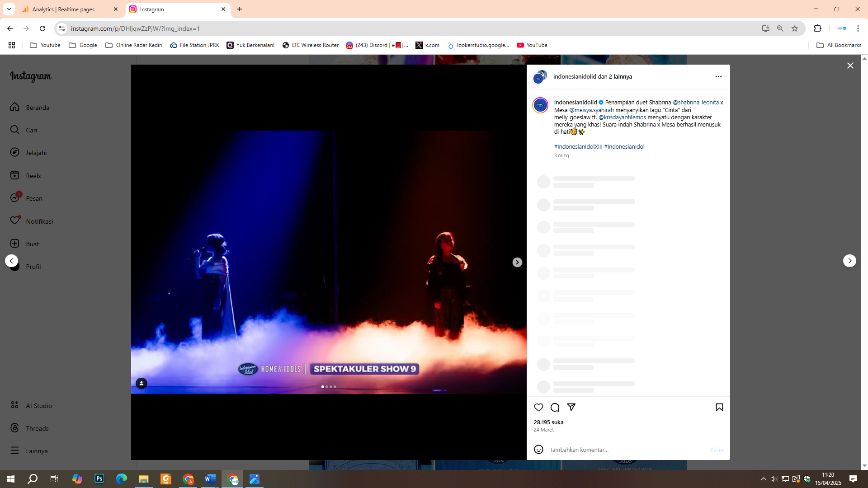Click the #IndonesianIdolXIII hashtag
Screen dimensions: 868x488
578,146
